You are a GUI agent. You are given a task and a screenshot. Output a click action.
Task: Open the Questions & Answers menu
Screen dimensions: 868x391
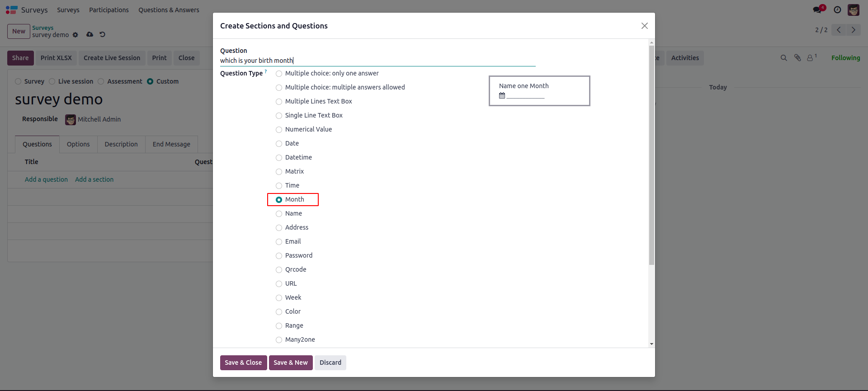[x=169, y=10]
